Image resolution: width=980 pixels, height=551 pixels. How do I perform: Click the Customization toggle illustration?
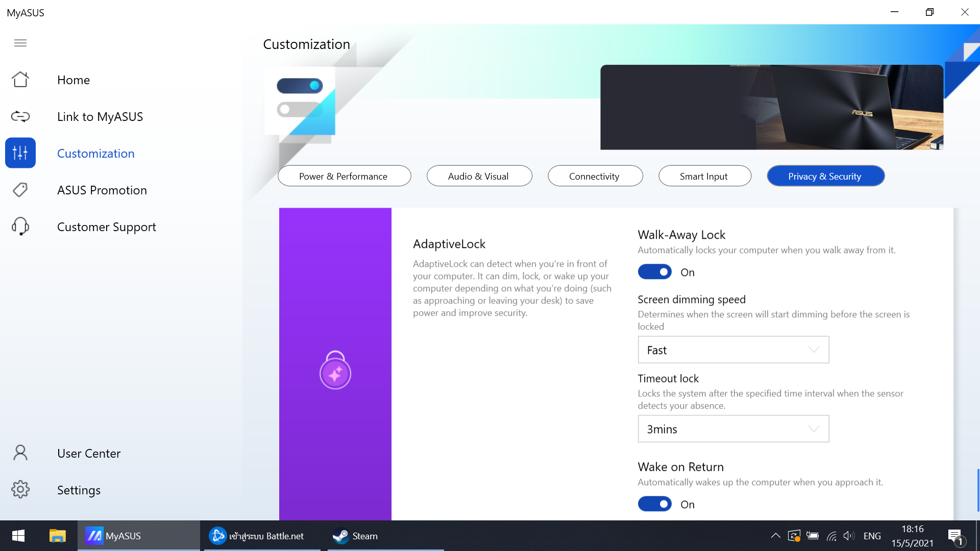[x=300, y=101]
